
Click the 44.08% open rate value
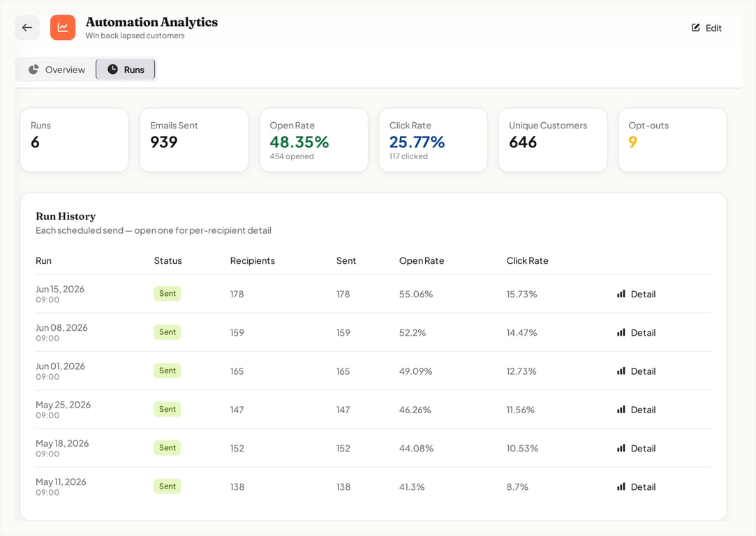pyautogui.click(x=416, y=448)
